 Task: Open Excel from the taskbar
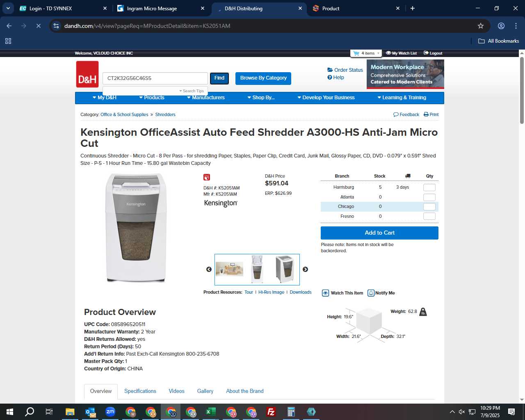[210, 412]
